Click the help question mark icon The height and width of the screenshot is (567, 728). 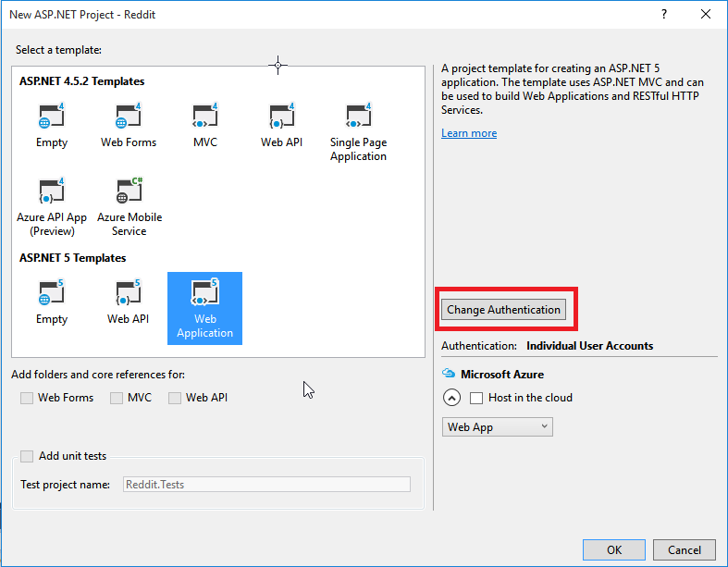(x=664, y=15)
